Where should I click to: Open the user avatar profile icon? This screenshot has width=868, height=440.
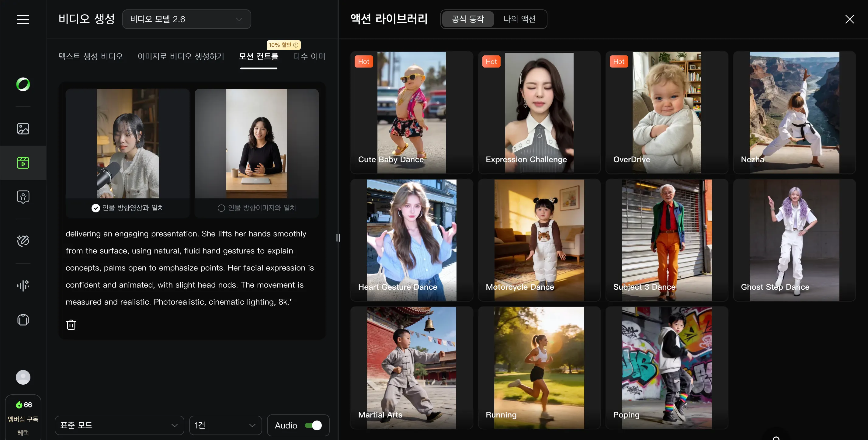tap(23, 377)
